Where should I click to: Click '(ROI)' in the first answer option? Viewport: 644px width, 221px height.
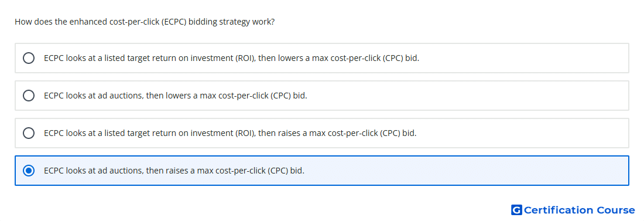[x=246, y=59]
